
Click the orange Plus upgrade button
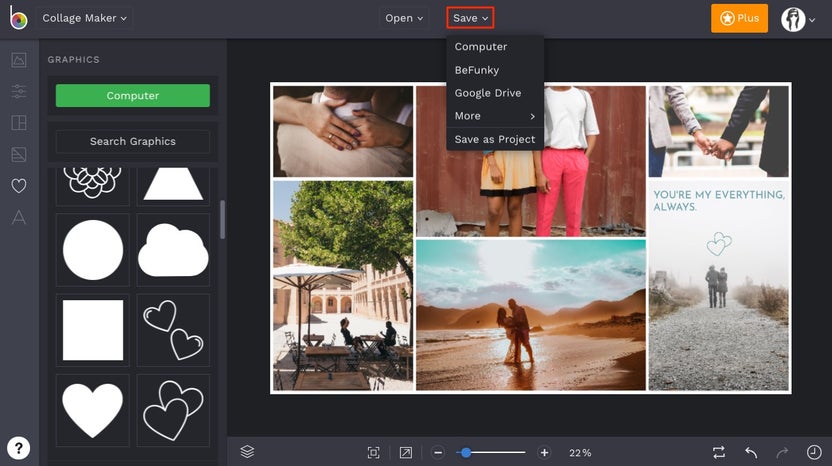739,18
